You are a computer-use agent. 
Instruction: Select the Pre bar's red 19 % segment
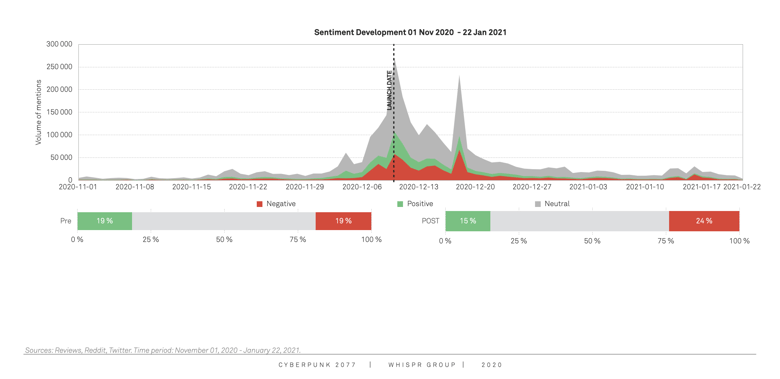pyautogui.click(x=343, y=221)
